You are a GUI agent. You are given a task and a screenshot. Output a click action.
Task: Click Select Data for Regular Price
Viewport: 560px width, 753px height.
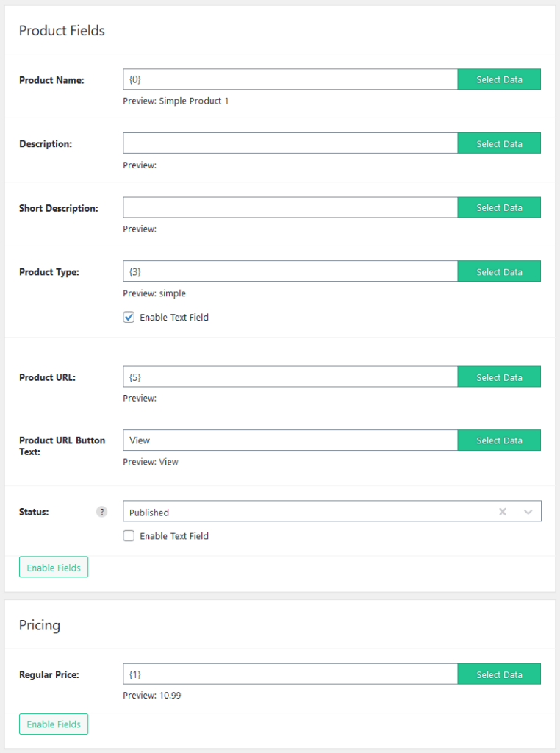499,674
